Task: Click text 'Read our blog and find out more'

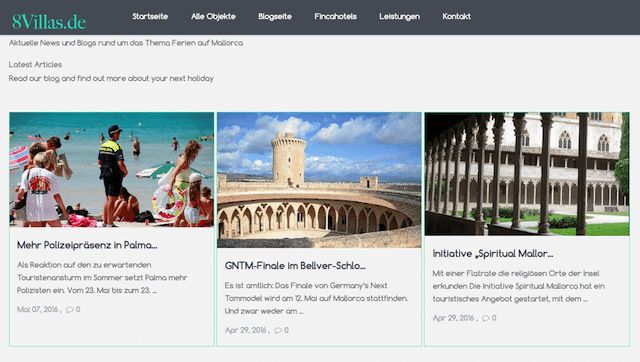Action: pos(111,78)
